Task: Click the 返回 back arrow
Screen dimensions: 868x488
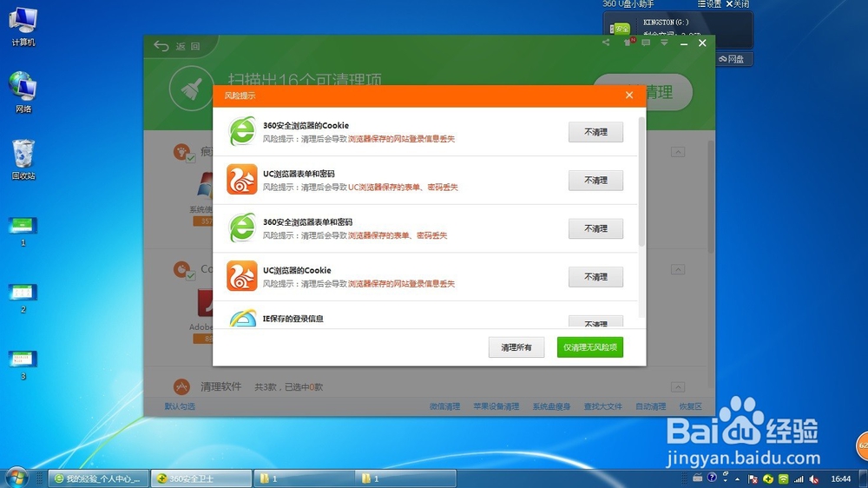Action: point(161,46)
